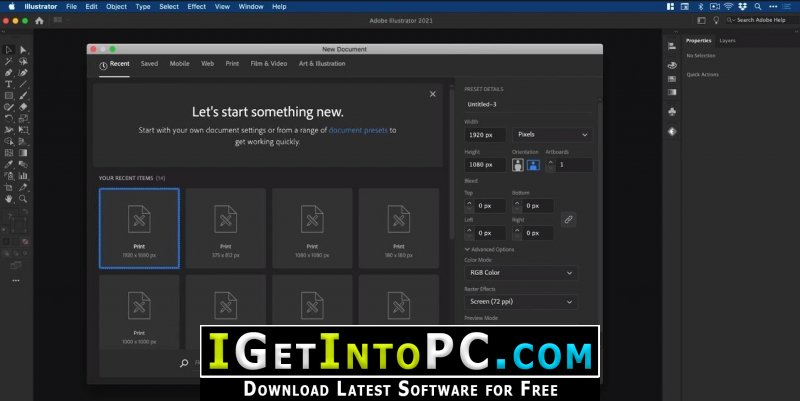Set orientation to portrait
The image size is (800, 401).
pyautogui.click(x=518, y=165)
